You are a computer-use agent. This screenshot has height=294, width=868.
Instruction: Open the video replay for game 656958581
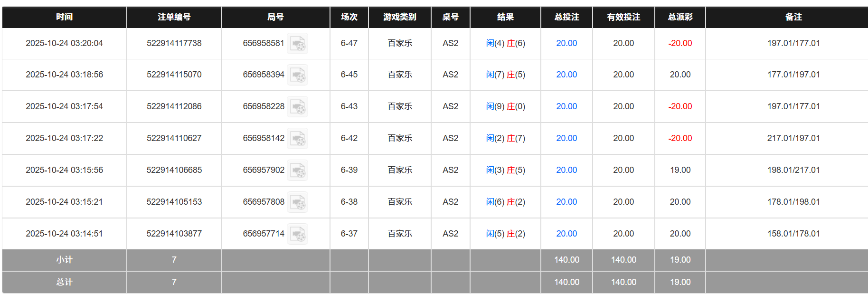point(298,43)
